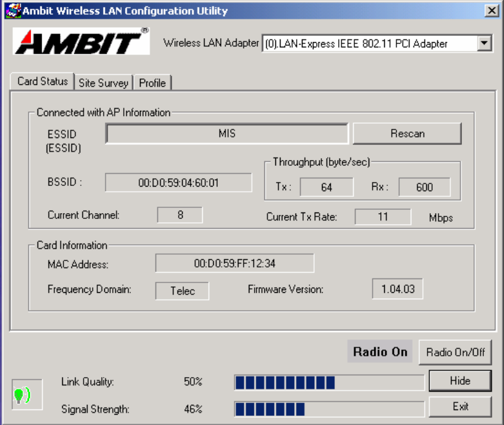This screenshot has height=425, width=504.
Task: Click the Mbps unit label
Action: (441, 218)
